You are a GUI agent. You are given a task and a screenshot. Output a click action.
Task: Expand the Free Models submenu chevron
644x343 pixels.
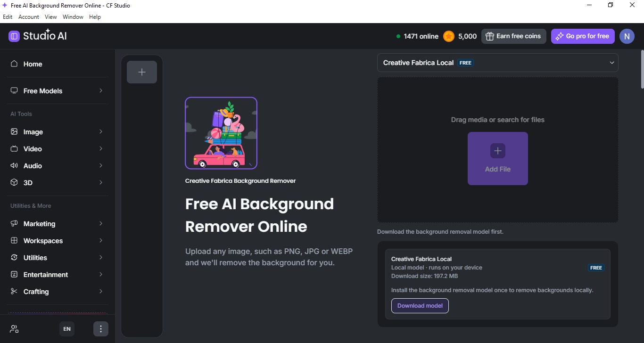coord(101,90)
